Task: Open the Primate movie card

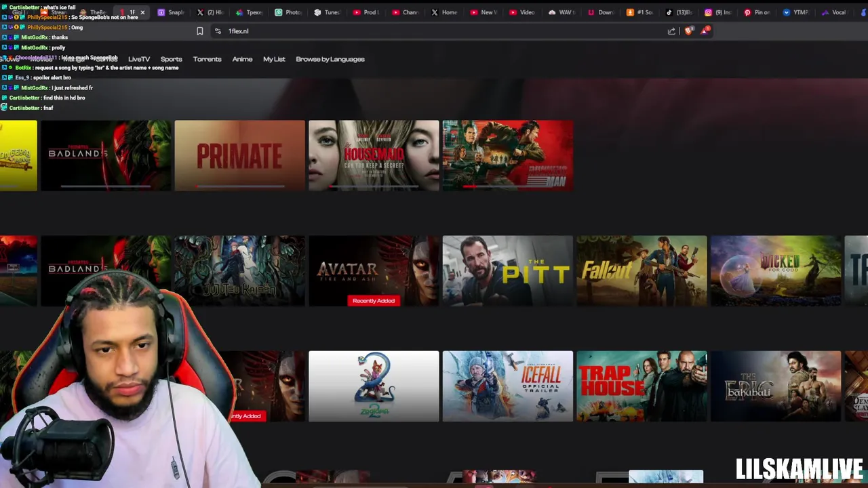Action: tap(239, 155)
